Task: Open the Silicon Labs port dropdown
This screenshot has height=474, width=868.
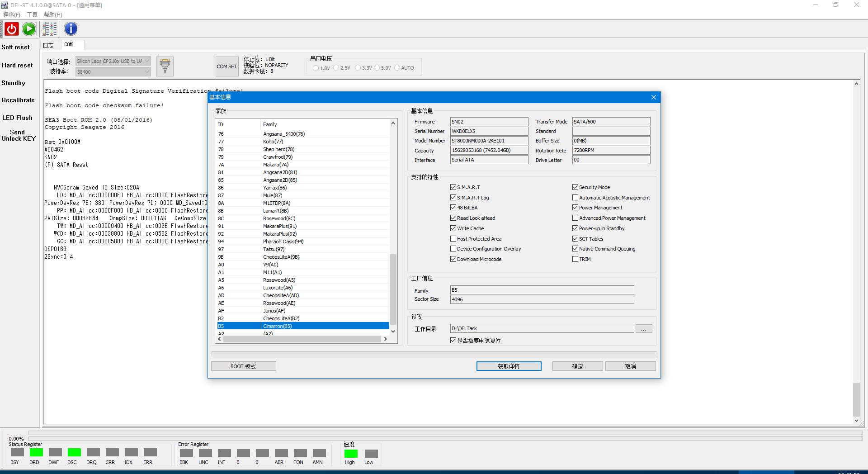Action: 113,61
